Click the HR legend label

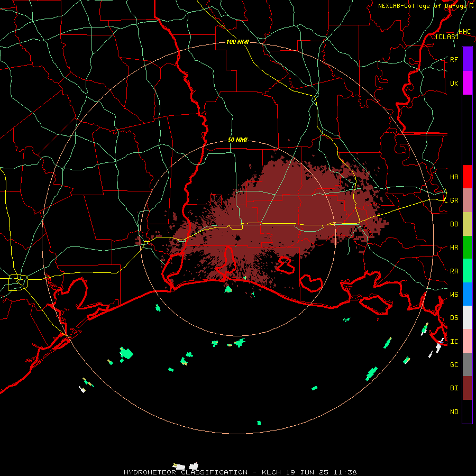tap(454, 248)
